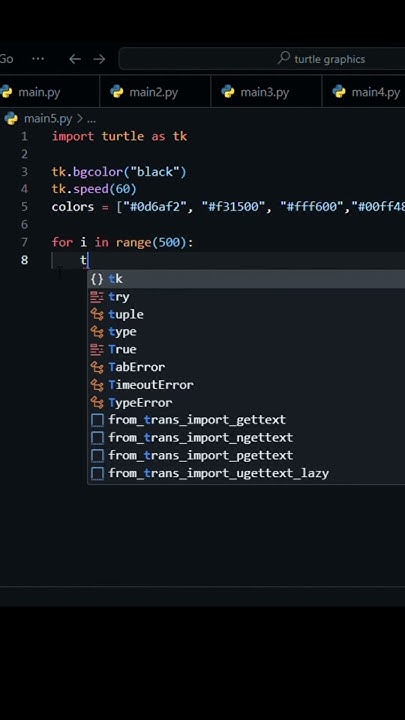Image resolution: width=405 pixels, height=720 pixels.
Task: Open the Go menu
Action: coord(6,59)
